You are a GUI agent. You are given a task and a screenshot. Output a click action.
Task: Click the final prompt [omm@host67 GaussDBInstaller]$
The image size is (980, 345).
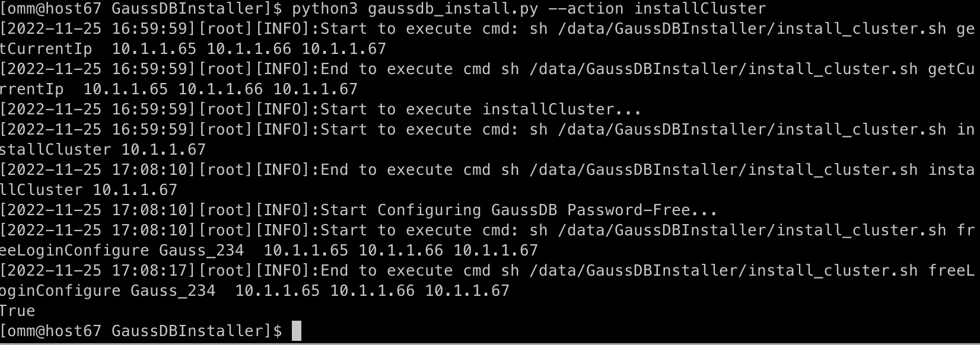(141, 331)
